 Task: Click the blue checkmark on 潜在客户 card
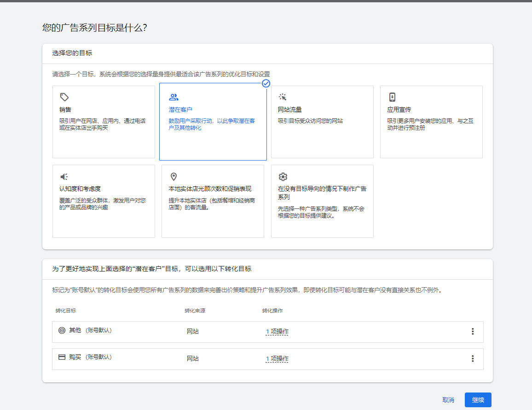266,83
